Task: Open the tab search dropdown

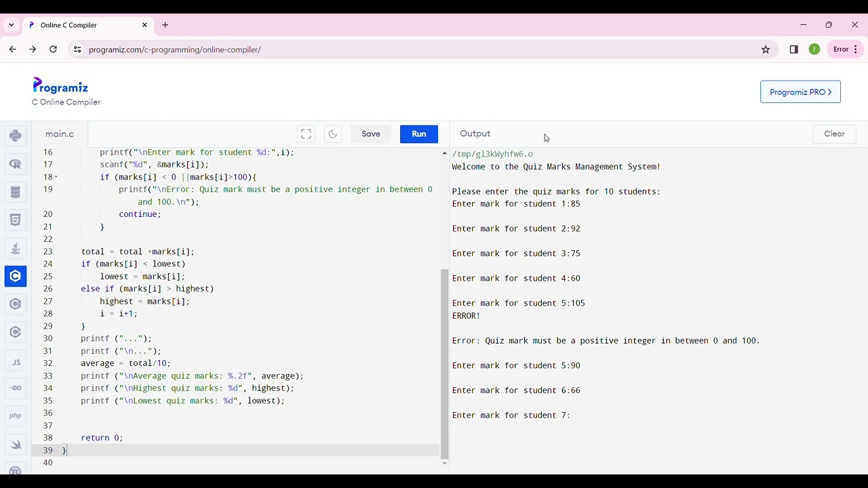Action: click(12, 25)
